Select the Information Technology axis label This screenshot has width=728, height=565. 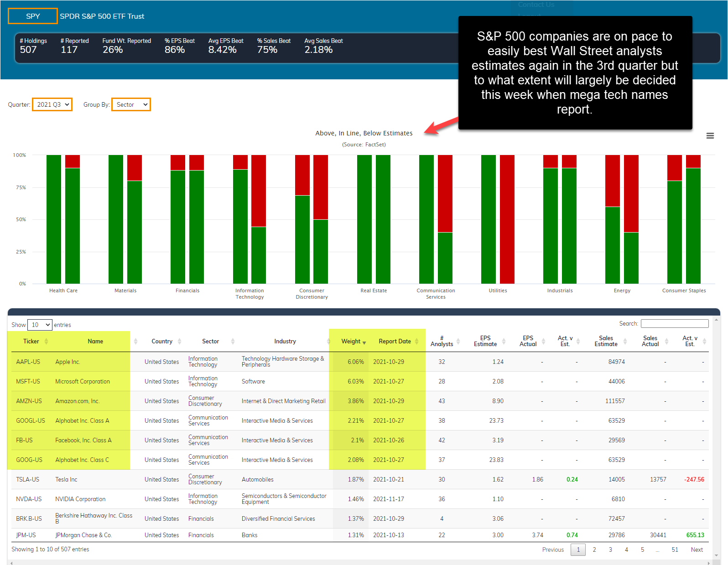point(250,294)
